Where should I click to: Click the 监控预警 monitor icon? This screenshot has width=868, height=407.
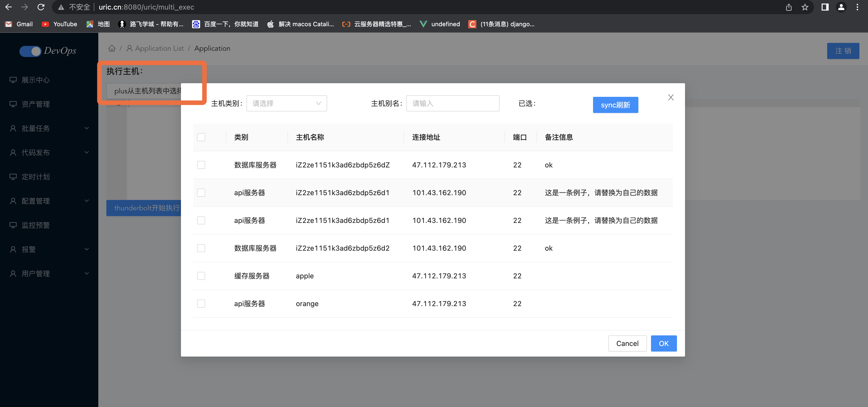13,225
